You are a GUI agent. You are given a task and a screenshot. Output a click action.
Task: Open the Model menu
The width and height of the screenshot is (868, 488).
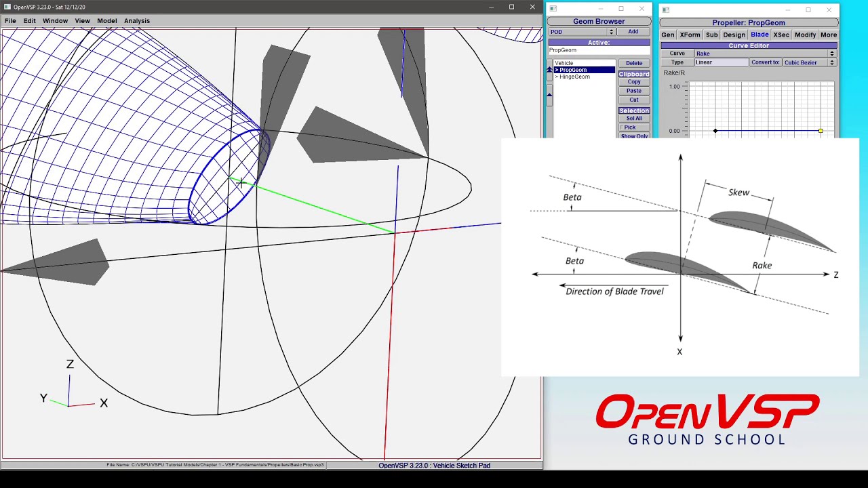106,21
